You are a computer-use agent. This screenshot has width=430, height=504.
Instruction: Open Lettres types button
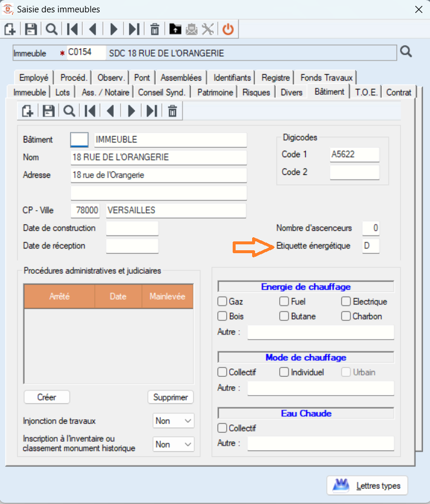(x=368, y=486)
